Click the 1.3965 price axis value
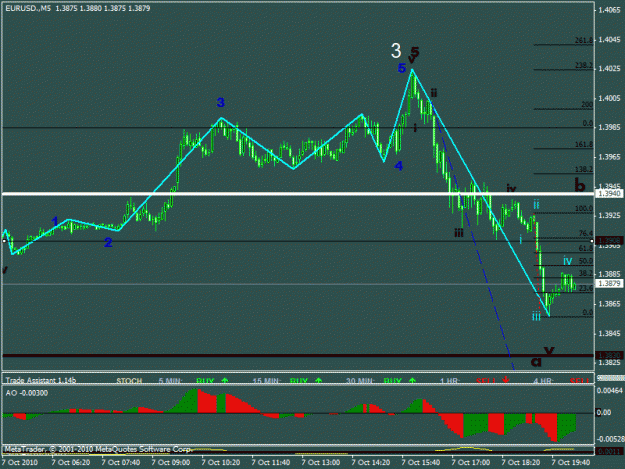 [609, 157]
